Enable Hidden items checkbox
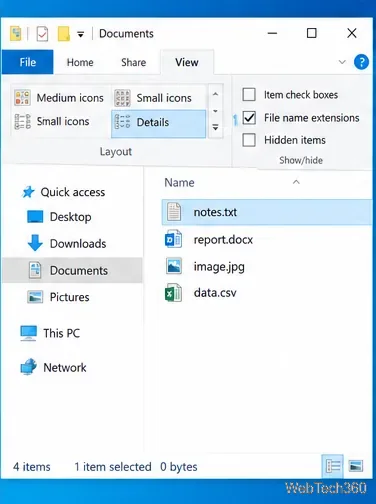This screenshot has width=376, height=504. (x=249, y=140)
